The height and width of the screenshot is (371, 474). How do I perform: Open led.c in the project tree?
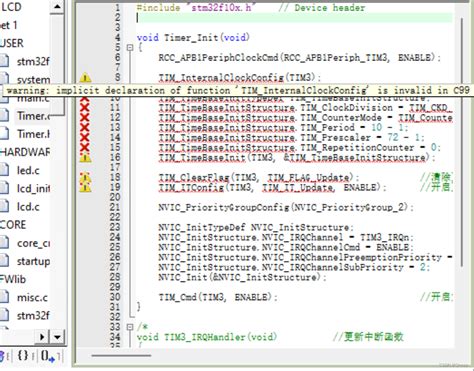(x=28, y=170)
